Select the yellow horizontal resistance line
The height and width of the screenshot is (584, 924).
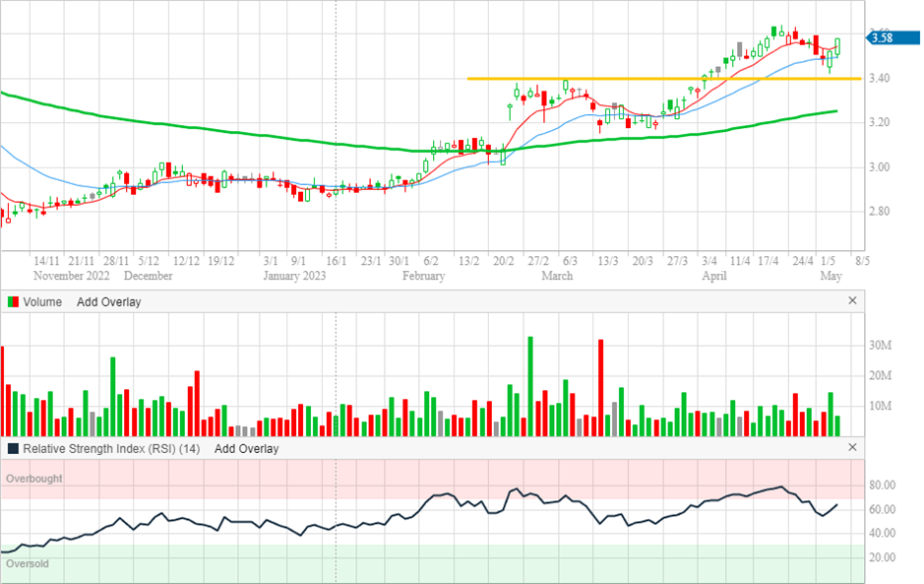590,79
